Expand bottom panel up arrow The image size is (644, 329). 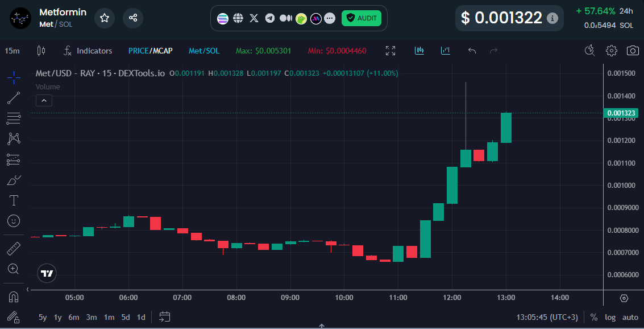pos(322,326)
